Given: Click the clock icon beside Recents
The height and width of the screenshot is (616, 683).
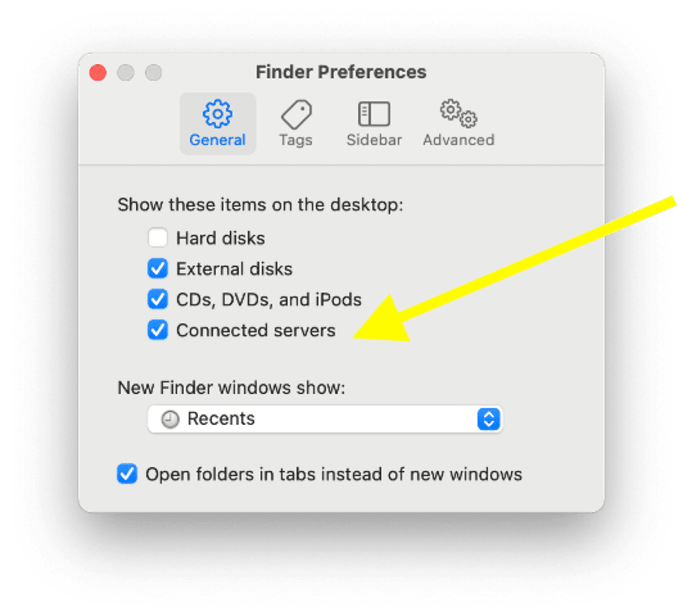Looking at the screenshot, I should tap(170, 419).
